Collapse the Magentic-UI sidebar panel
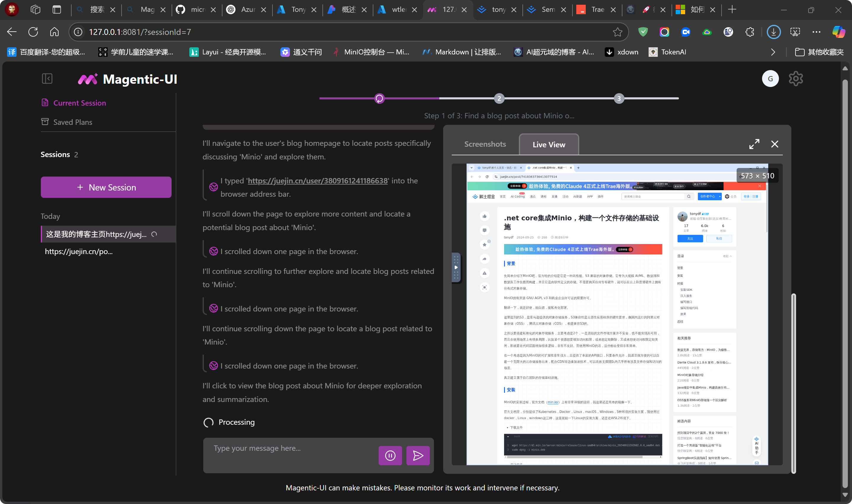 [x=47, y=79]
